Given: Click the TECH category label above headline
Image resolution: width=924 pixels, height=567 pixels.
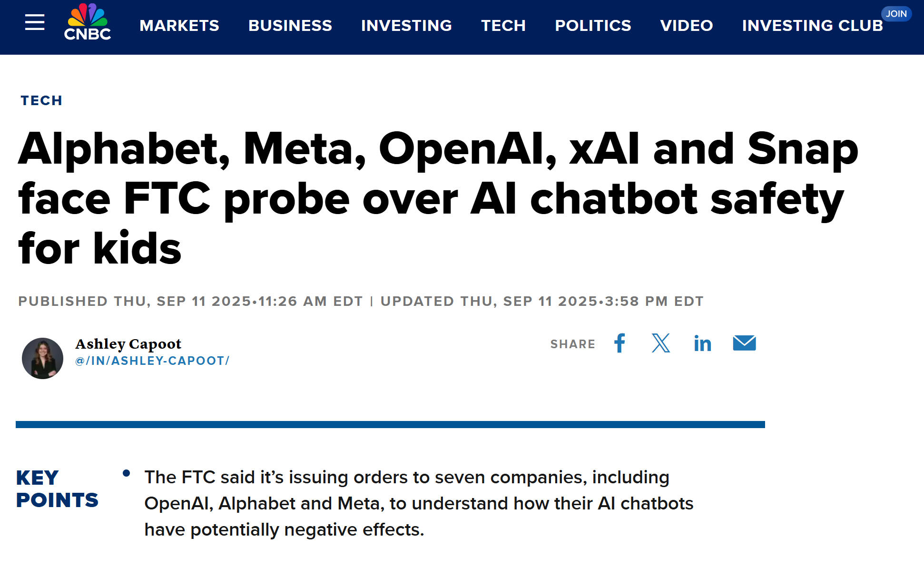Looking at the screenshot, I should tap(41, 100).
